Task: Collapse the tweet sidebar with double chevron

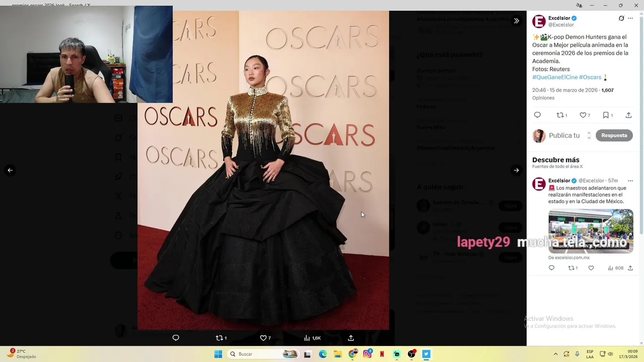Action: (x=516, y=21)
